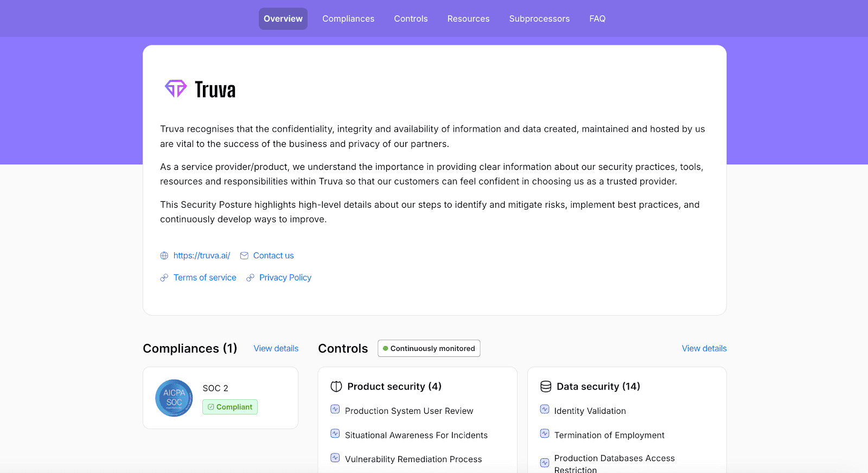Click the Truva gem logo icon
Image resolution: width=868 pixels, height=473 pixels.
click(x=176, y=89)
